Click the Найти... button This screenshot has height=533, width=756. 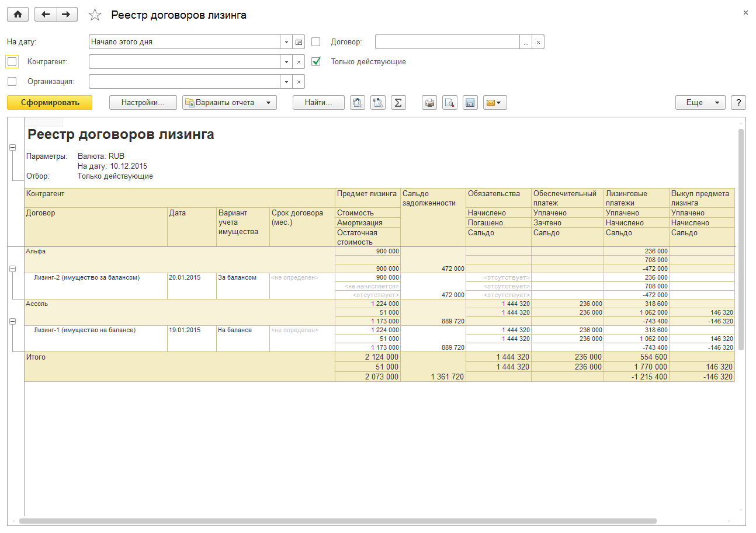[318, 103]
